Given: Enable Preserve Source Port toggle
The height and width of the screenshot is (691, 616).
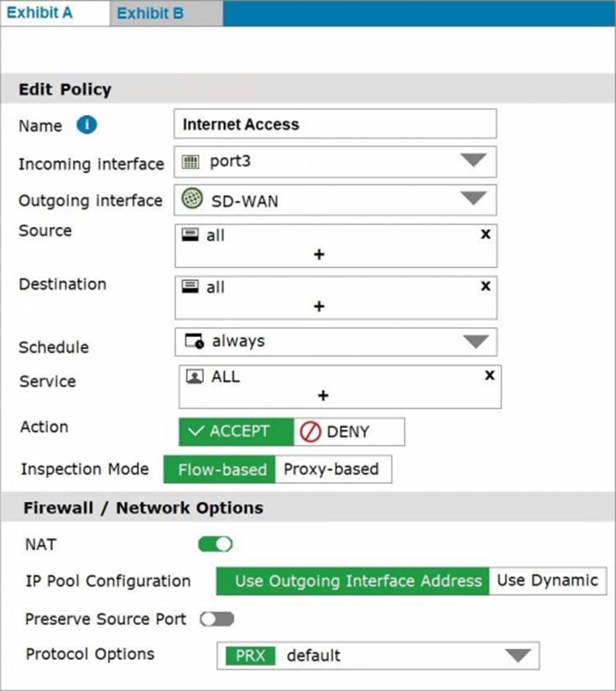Looking at the screenshot, I should (x=216, y=619).
